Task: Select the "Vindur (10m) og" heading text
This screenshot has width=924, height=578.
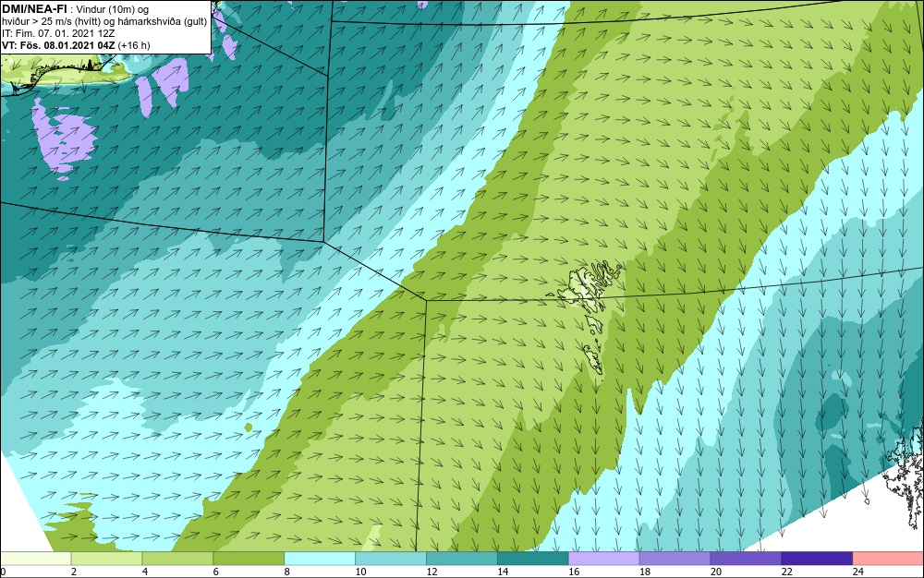Action: [x=114, y=8]
